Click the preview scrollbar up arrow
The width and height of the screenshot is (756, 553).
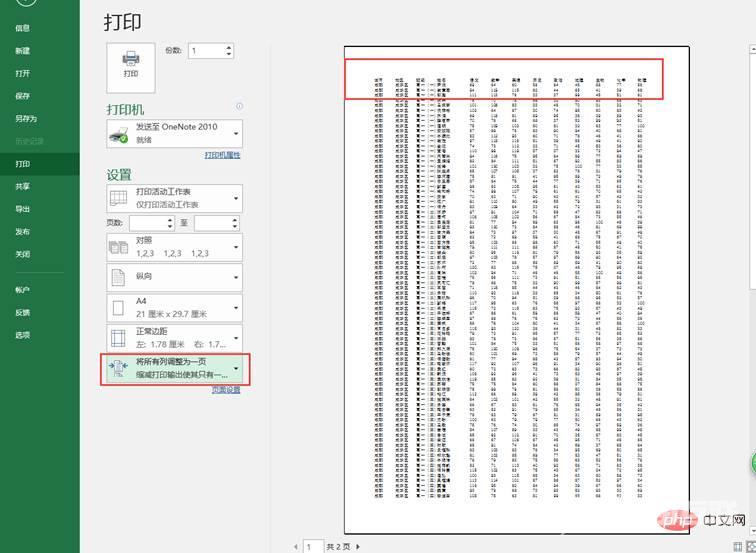click(752, 49)
